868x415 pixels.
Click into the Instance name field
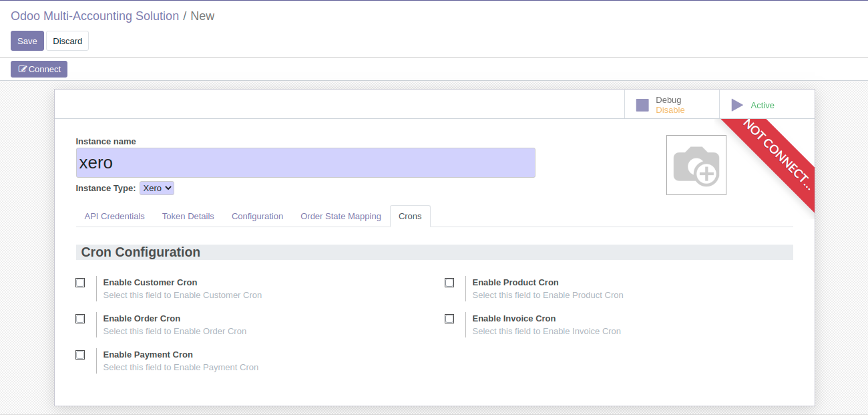tap(305, 163)
